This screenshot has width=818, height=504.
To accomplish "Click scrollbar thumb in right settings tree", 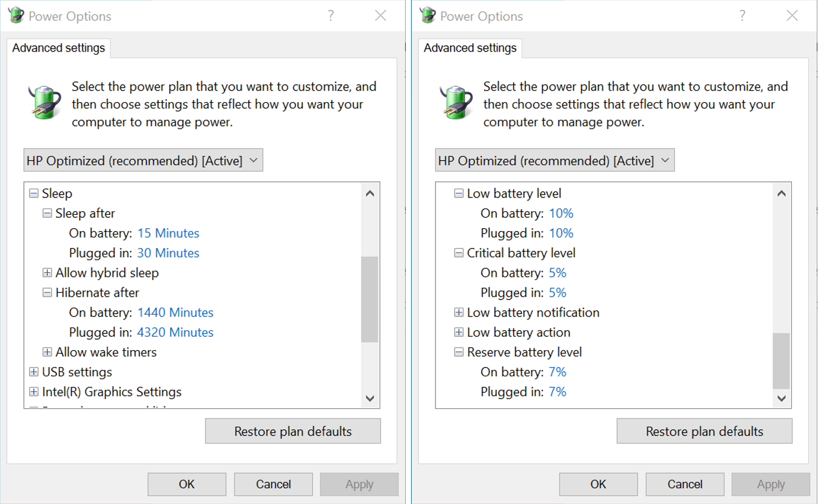I will pos(781,361).
